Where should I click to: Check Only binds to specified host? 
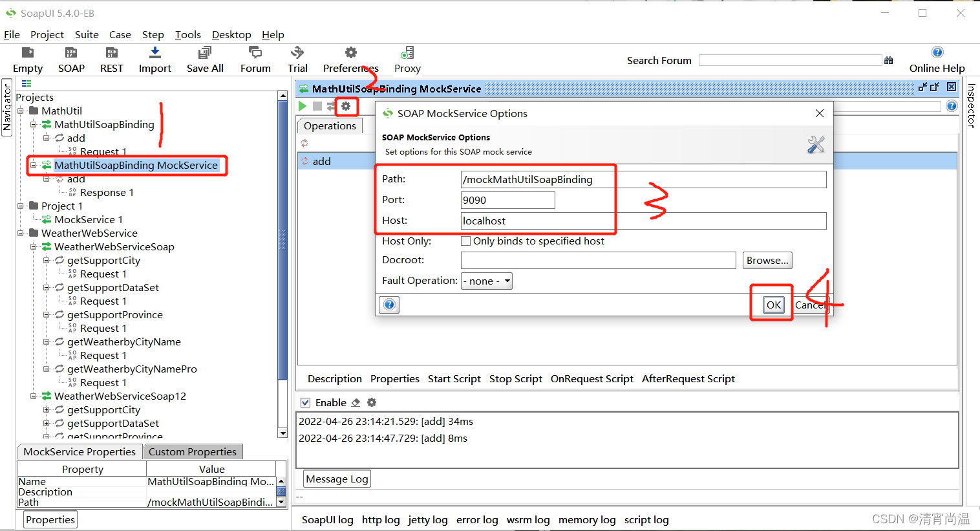click(x=465, y=241)
